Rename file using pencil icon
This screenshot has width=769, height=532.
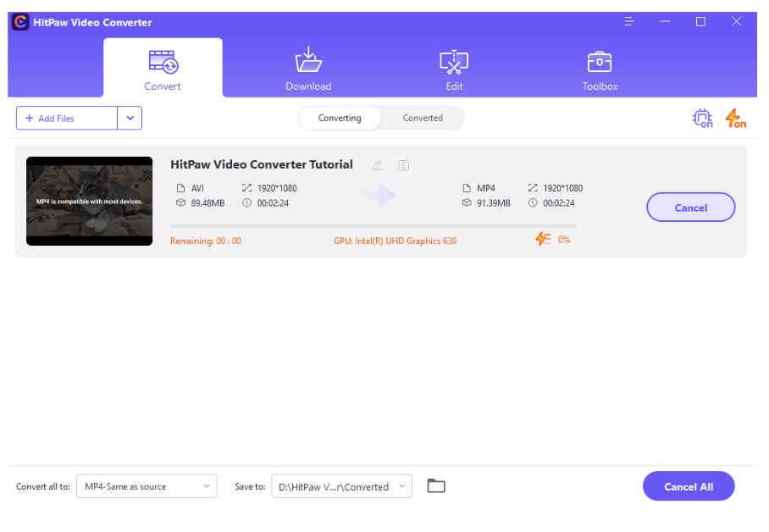pos(377,165)
